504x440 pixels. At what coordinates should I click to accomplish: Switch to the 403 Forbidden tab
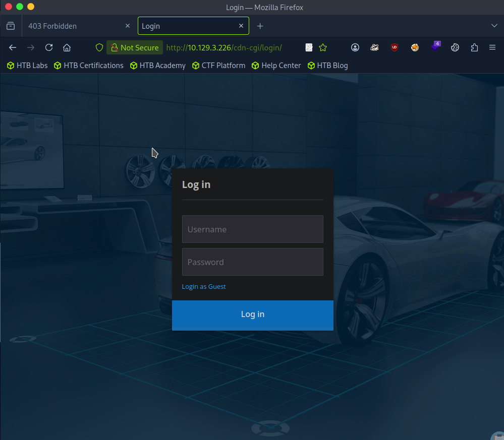pos(76,26)
